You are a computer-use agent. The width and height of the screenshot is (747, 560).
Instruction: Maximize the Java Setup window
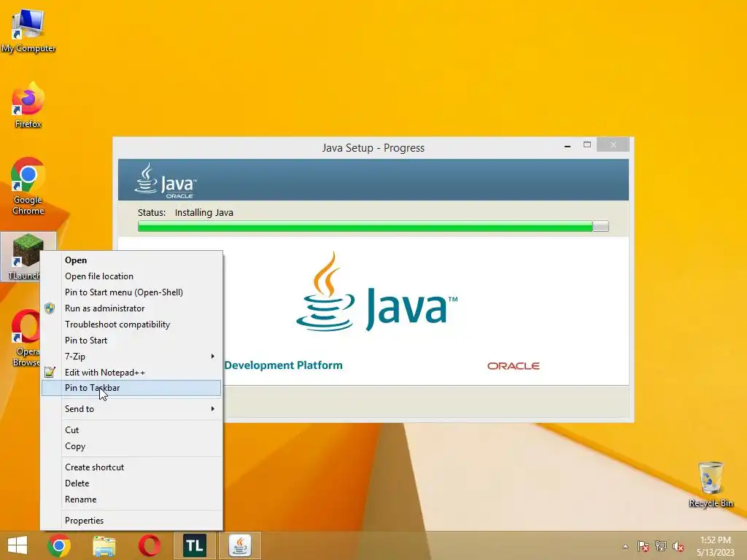[587, 145]
